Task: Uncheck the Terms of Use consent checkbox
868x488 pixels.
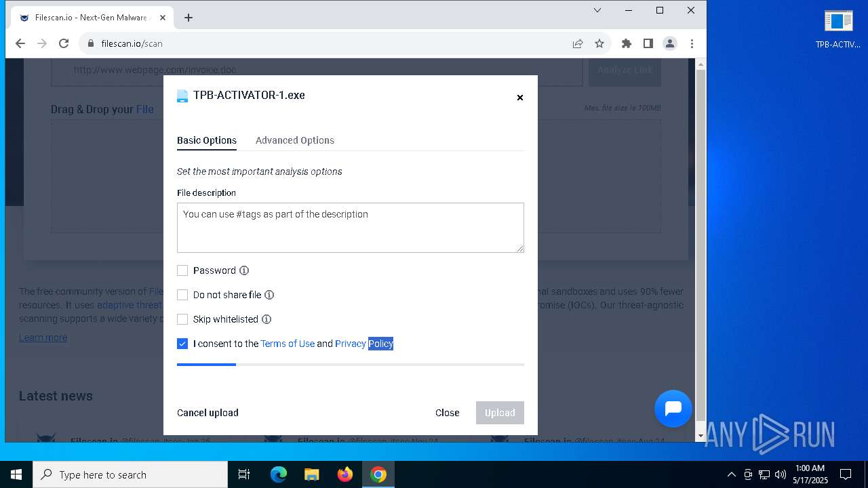Action: click(182, 344)
